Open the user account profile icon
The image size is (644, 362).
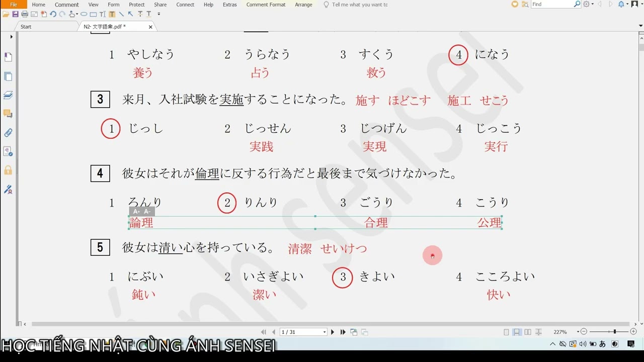click(634, 4)
